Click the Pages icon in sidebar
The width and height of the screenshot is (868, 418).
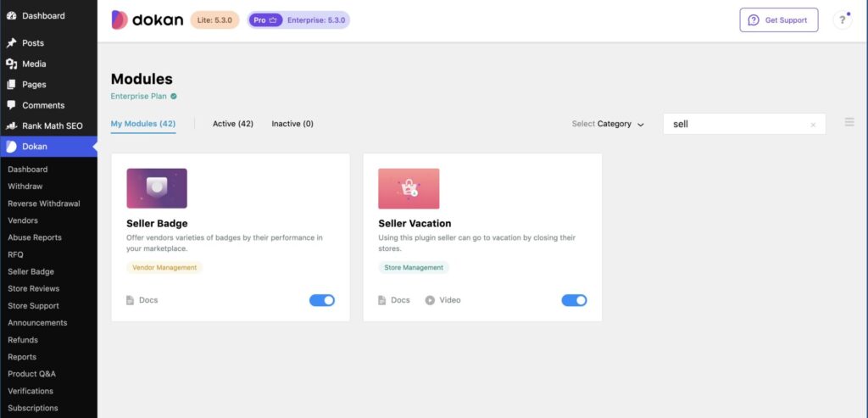pos(11,84)
